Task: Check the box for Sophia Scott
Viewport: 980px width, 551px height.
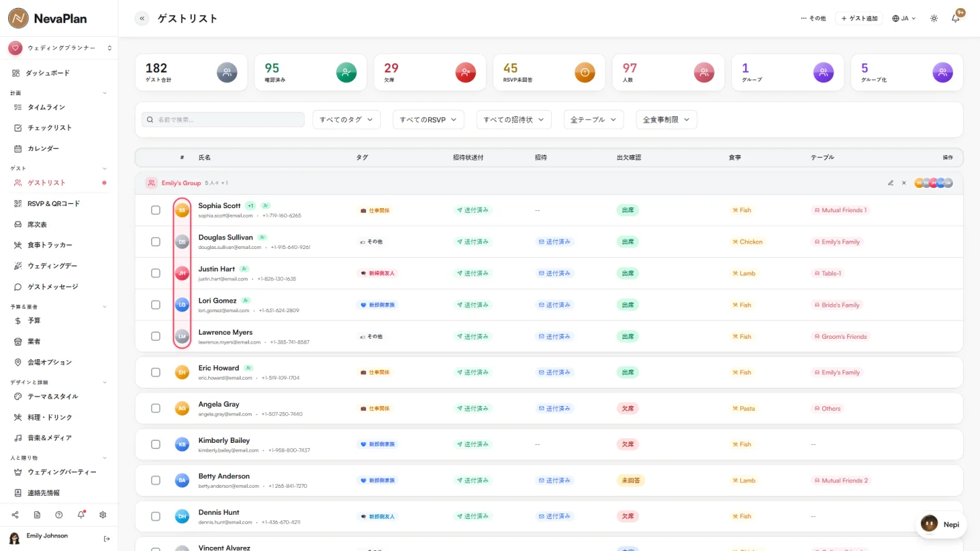Action: [x=156, y=210]
